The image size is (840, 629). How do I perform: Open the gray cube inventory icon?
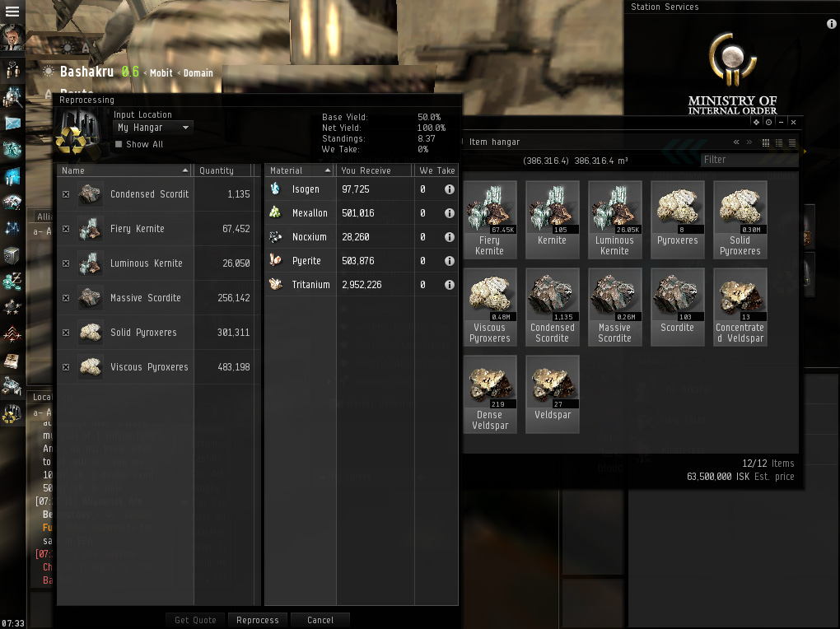[12, 255]
